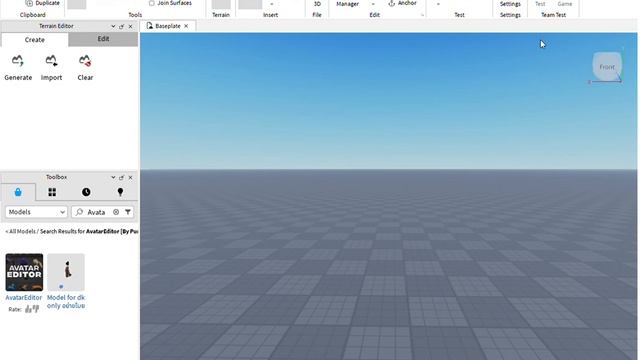Open the Models category dropdown
Viewport: 640px width, 360px height.
tap(36, 212)
